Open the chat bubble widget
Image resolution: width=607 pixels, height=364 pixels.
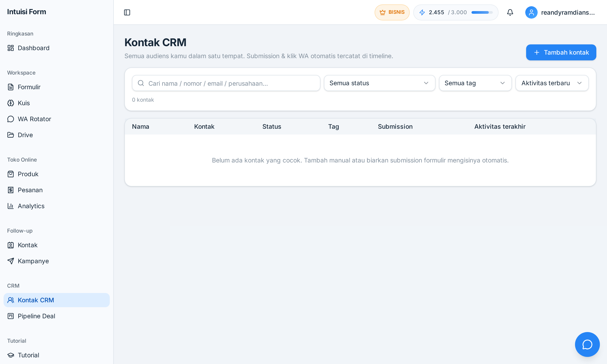point(587,344)
